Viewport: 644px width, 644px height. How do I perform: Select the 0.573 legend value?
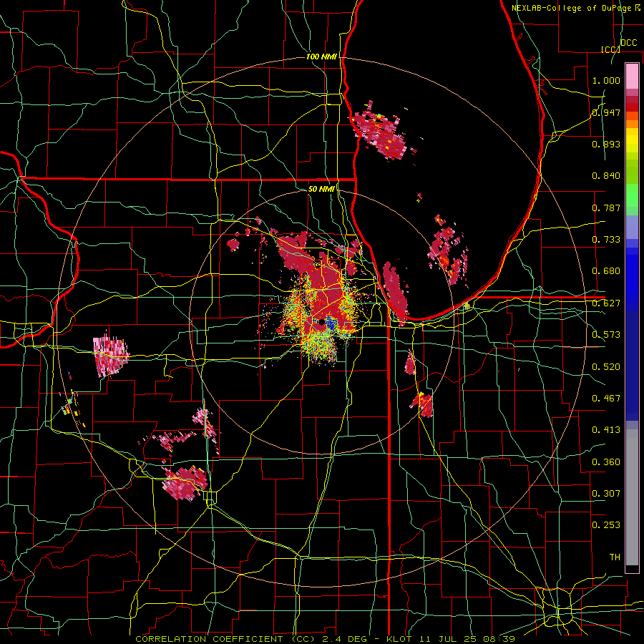(606, 335)
